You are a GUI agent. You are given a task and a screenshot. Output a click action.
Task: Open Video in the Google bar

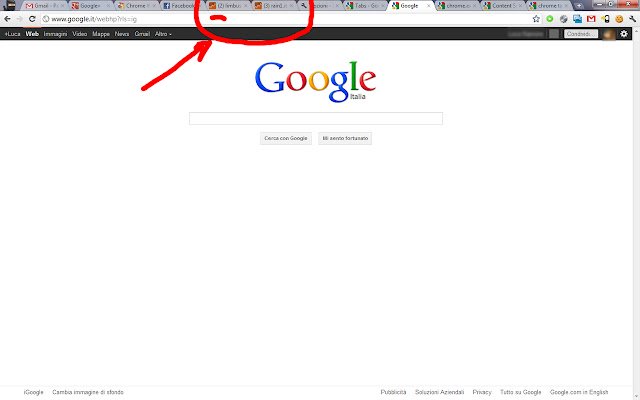pyautogui.click(x=80, y=34)
